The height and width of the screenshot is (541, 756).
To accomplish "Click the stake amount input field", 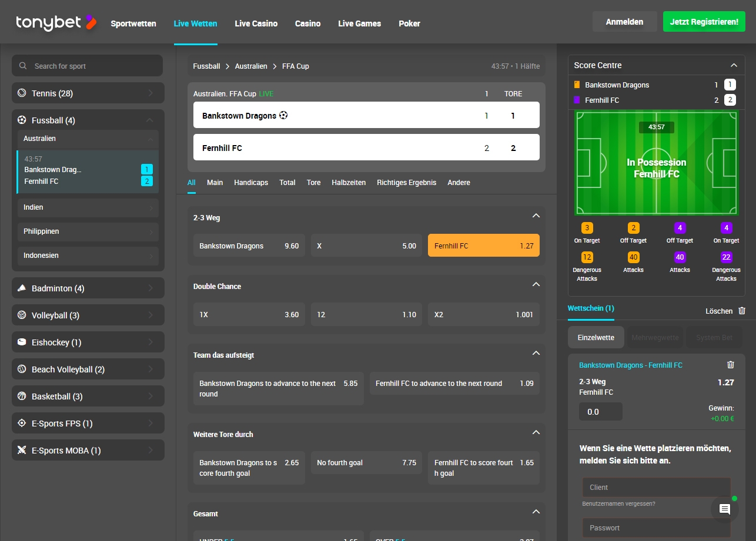I will pos(600,411).
